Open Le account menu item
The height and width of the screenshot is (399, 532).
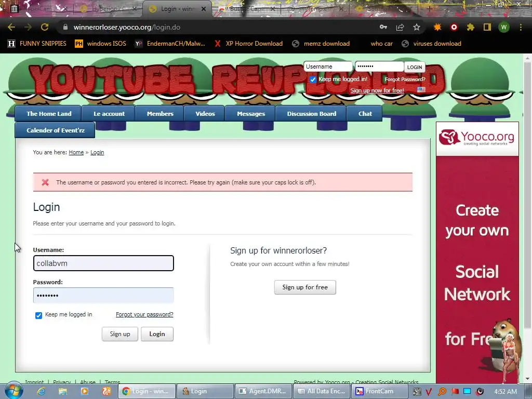[109, 114]
